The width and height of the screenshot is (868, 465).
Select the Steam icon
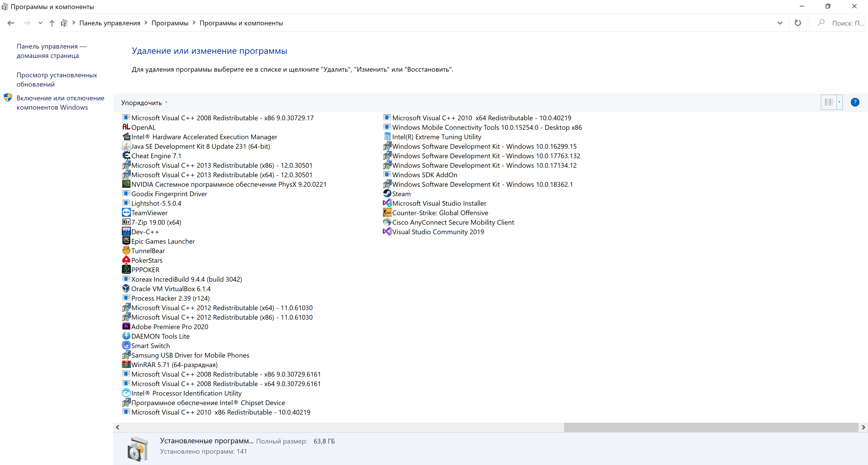pos(387,194)
